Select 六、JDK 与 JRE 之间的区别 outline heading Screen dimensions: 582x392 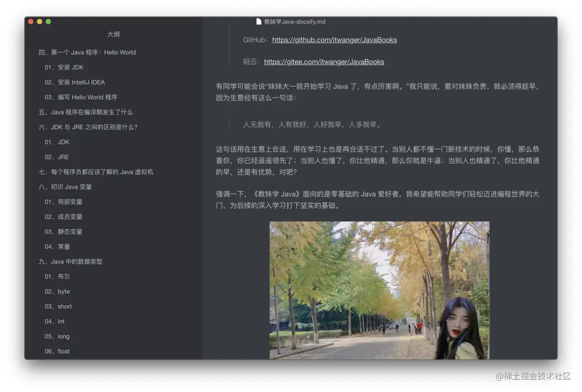pyautogui.click(x=88, y=127)
